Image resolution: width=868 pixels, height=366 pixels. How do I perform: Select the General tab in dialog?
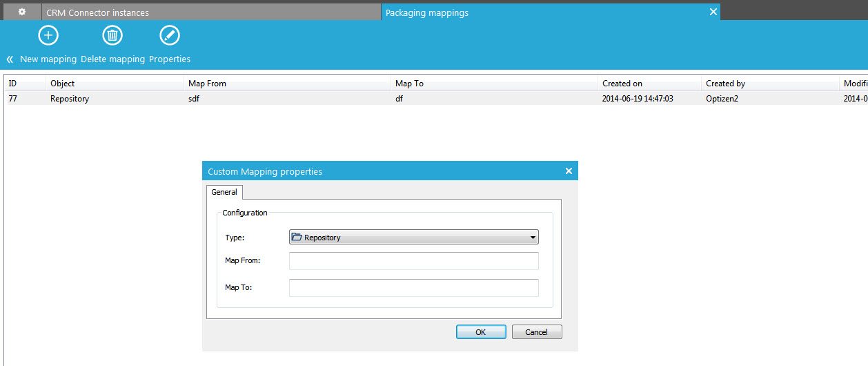[224, 192]
